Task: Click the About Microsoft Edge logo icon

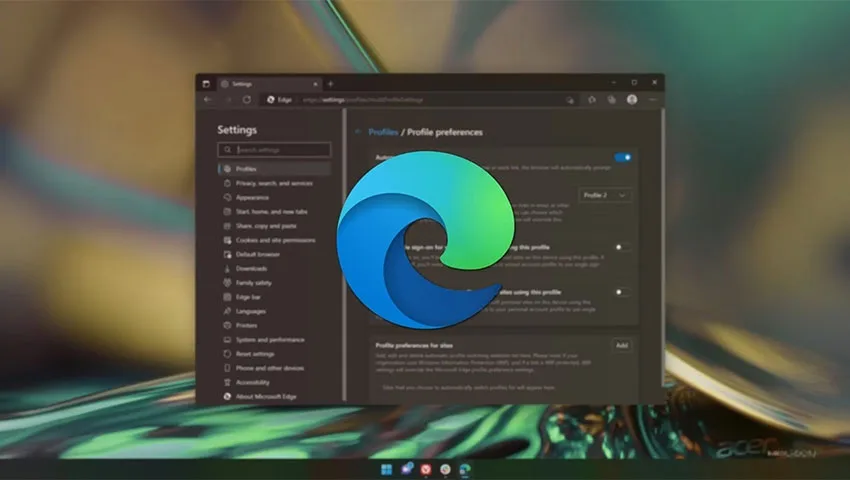Action: (x=227, y=396)
